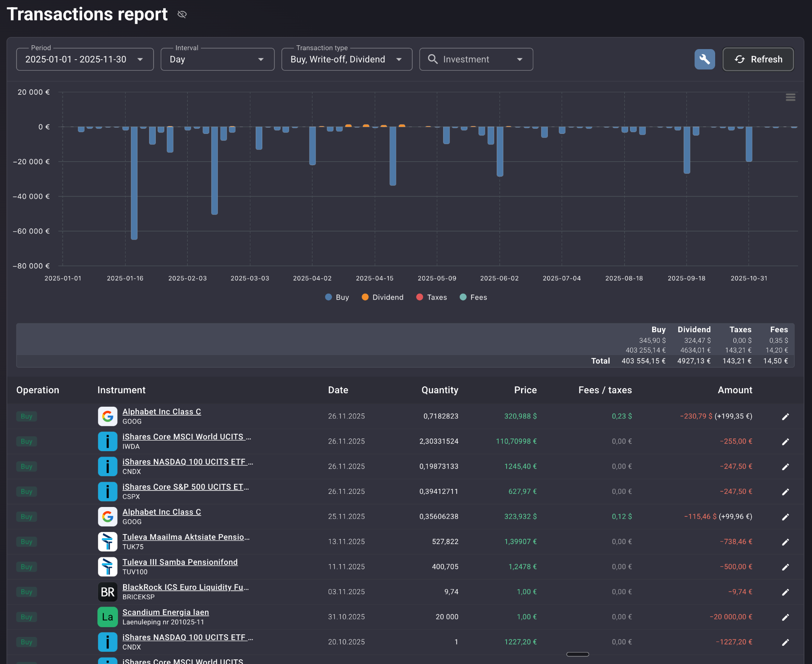Open iShares NASDAQ 100 link dated 20.10.2025
Image resolution: width=812 pixels, height=664 pixels.
click(x=188, y=637)
